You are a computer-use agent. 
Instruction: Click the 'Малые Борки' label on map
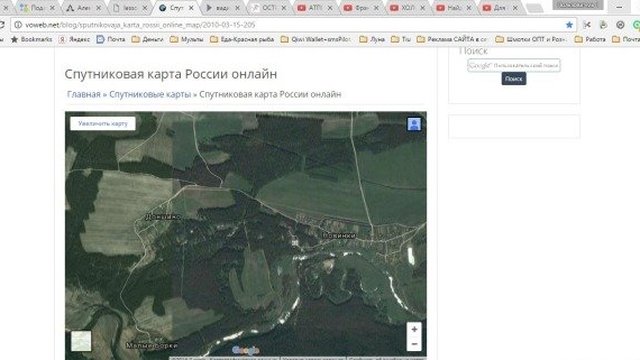point(152,345)
